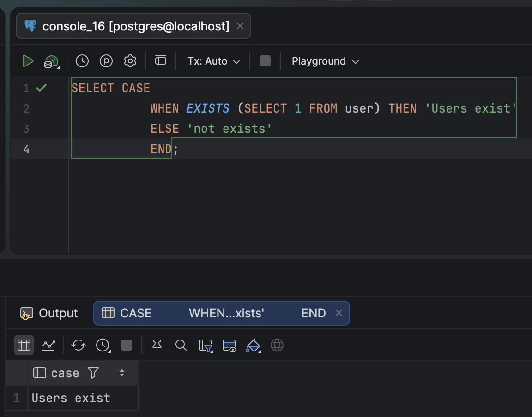Open query history clock icon in editor toolbar

[82, 61]
